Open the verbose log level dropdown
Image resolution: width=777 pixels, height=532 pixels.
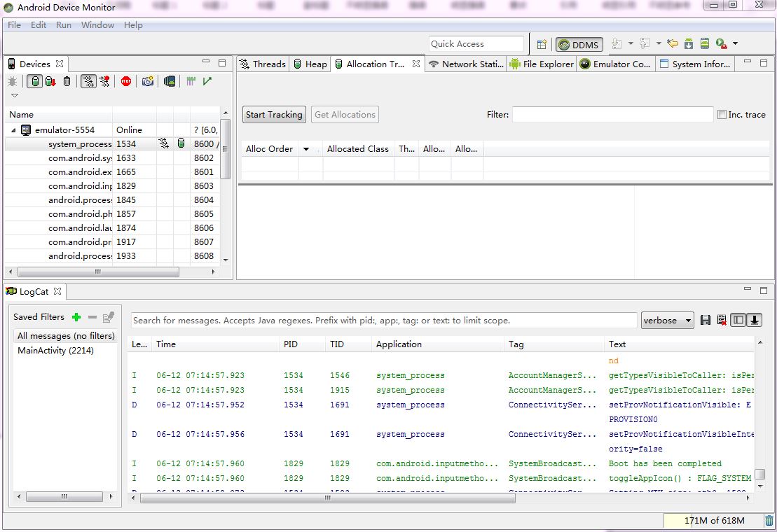point(667,320)
